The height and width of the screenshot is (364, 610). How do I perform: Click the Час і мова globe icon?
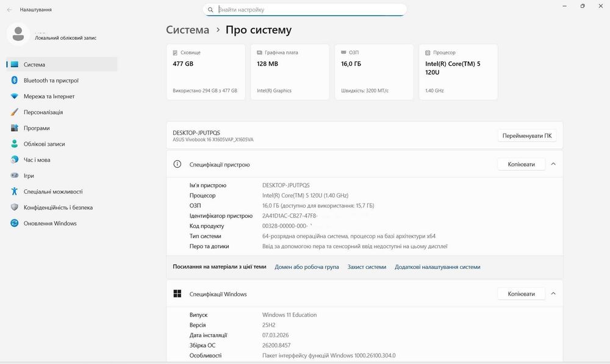[x=15, y=160]
